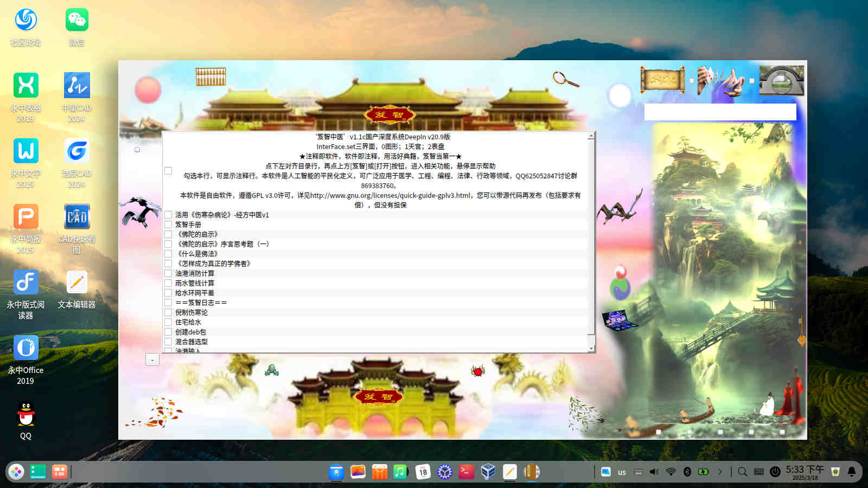Screen dimensions: 868x488
Task: Click the white text input field
Action: [x=720, y=112]
